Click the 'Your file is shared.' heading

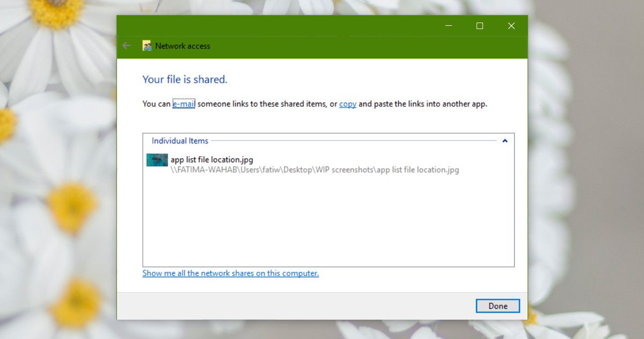coord(185,80)
